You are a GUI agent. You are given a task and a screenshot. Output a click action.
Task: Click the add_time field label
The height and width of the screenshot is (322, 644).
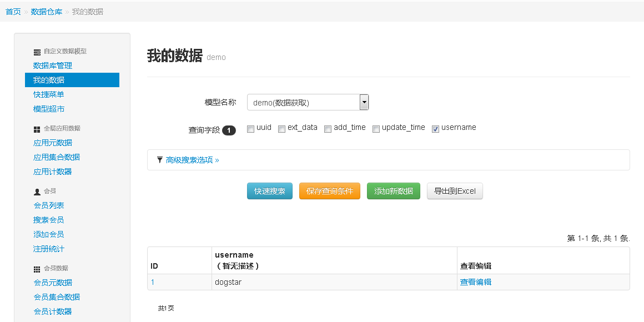coord(350,127)
